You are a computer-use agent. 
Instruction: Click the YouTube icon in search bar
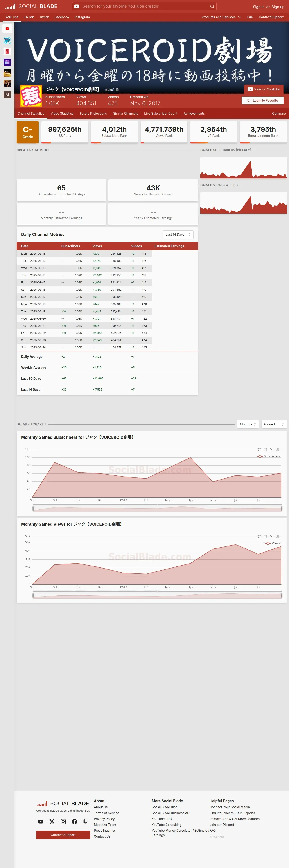77,6
